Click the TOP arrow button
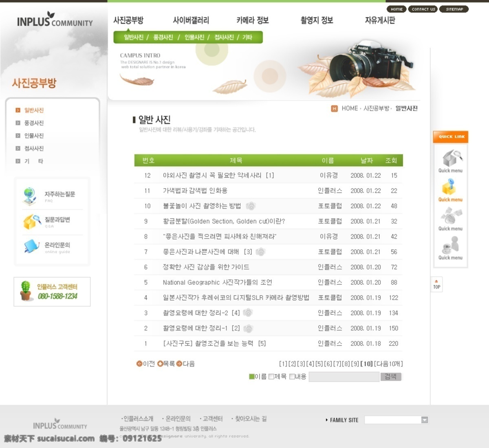This screenshot has width=489, height=448. [x=436, y=284]
